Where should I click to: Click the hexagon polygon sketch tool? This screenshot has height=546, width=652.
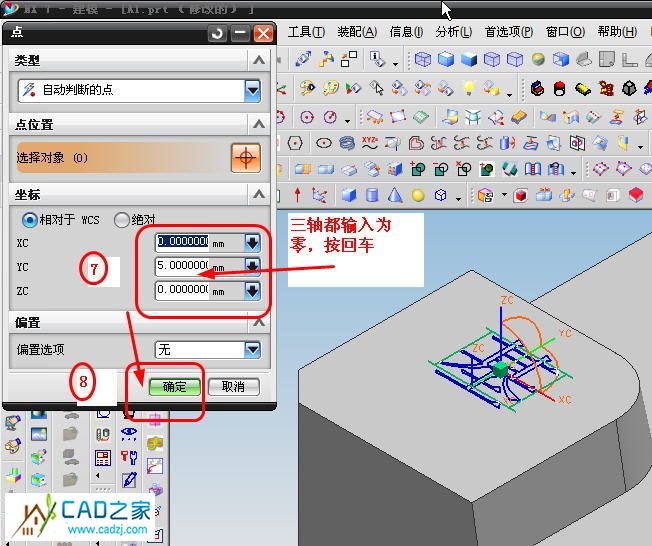click(295, 143)
